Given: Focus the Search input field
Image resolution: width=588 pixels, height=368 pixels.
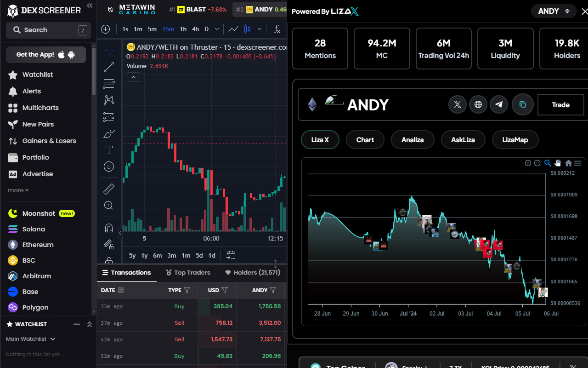Looking at the screenshot, I should [x=46, y=30].
